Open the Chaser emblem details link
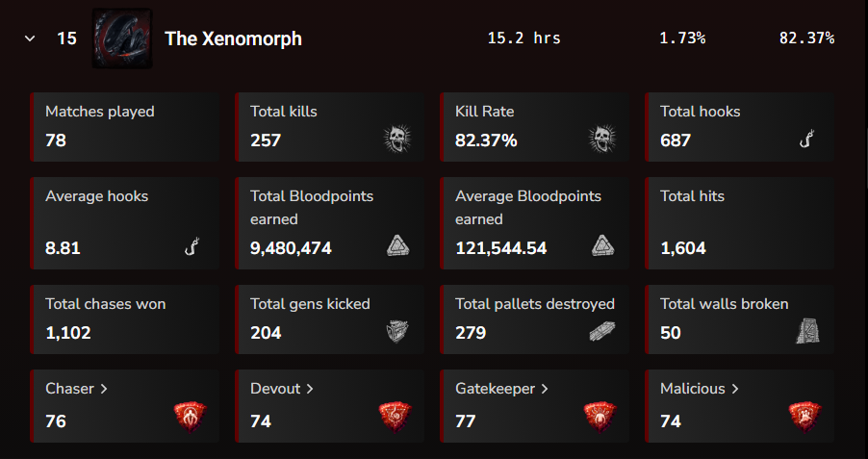Screen dimensions: 868x459 point(76,389)
